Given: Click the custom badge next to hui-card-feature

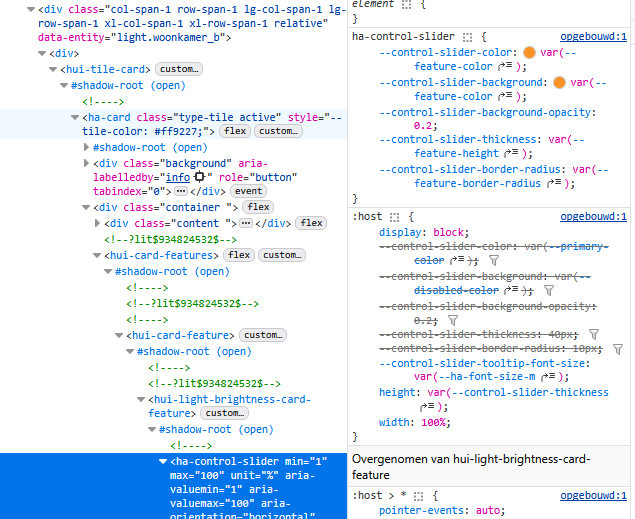Looking at the screenshot, I should (x=263, y=335).
